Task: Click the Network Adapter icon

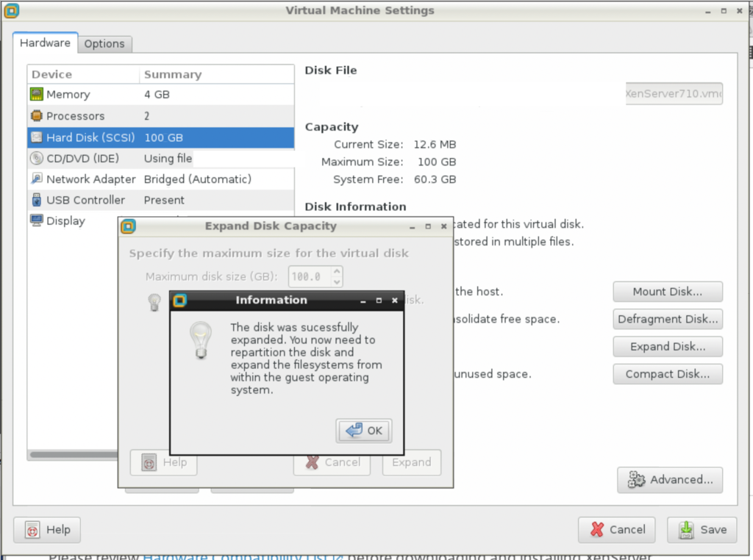Action: pyautogui.click(x=37, y=179)
